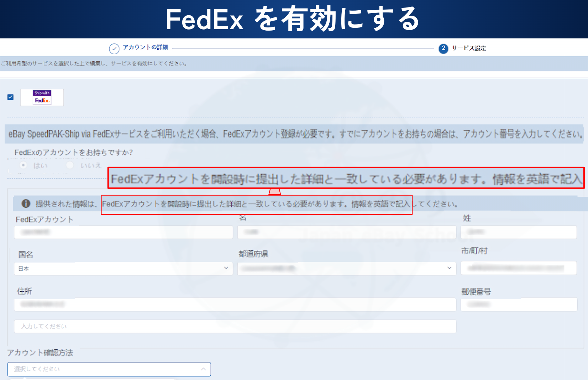This screenshot has width=588, height=380.
Task: Open the アカウントの詳細 step
Action: click(x=146, y=47)
